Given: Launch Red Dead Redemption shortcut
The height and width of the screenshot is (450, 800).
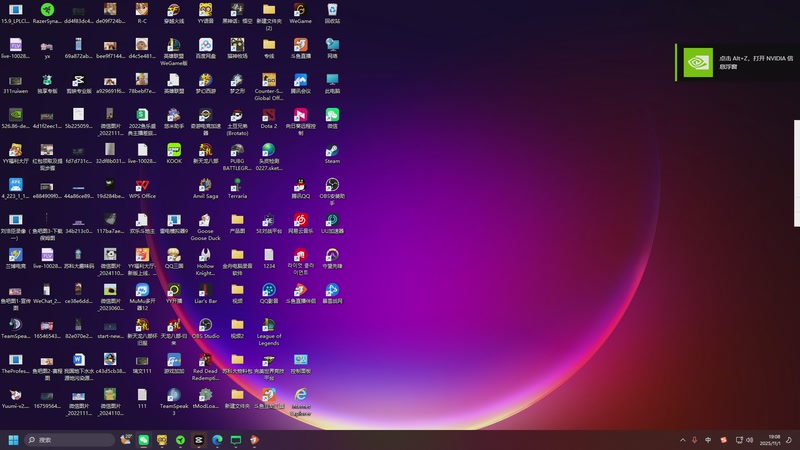Looking at the screenshot, I should pos(206,367).
